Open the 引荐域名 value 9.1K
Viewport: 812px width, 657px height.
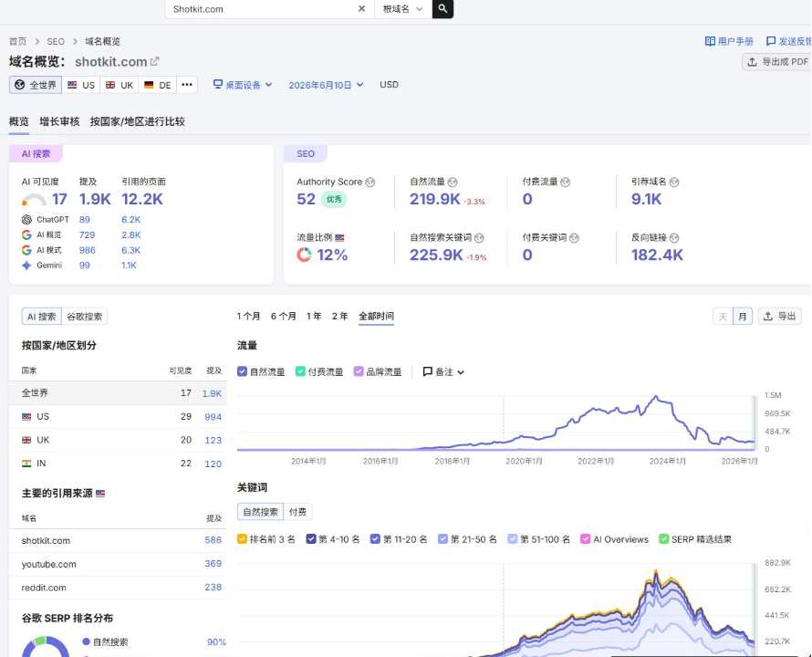point(646,199)
